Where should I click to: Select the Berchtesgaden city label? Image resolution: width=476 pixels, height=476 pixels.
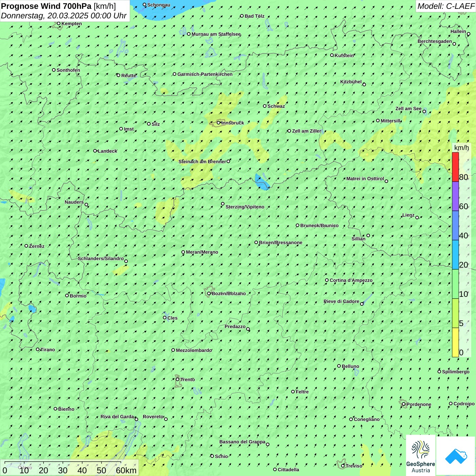pos(435,41)
